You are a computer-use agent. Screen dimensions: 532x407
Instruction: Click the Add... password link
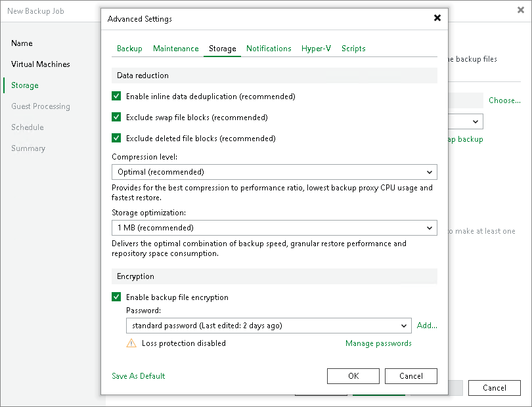(427, 326)
